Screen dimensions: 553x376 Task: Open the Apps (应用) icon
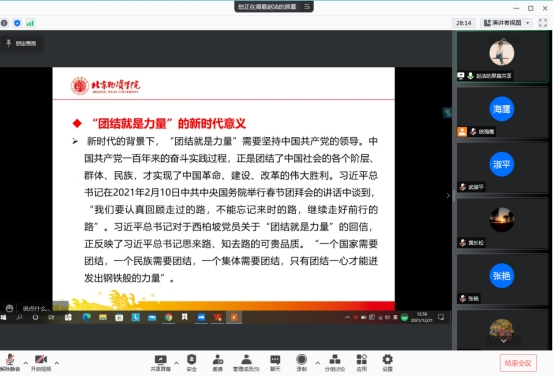[361, 363]
